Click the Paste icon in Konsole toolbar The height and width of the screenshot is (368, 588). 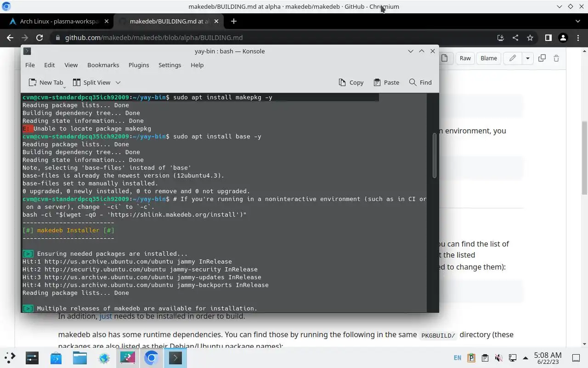coord(377,82)
